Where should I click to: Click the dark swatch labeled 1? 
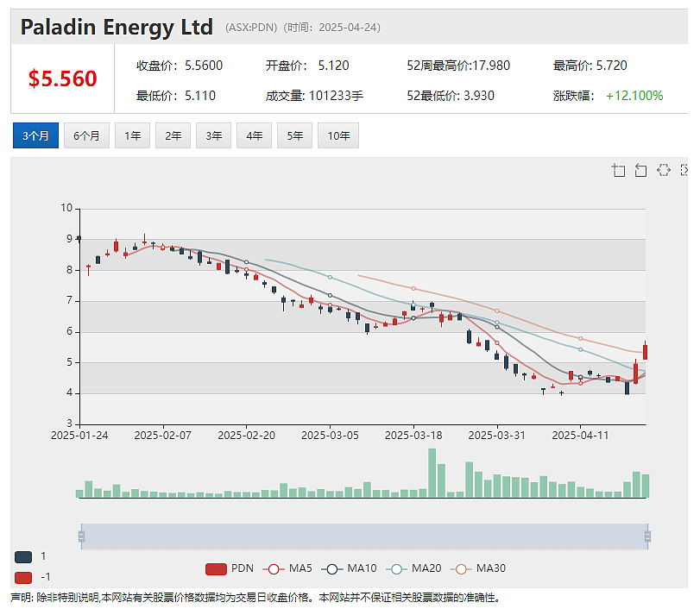tap(23, 557)
